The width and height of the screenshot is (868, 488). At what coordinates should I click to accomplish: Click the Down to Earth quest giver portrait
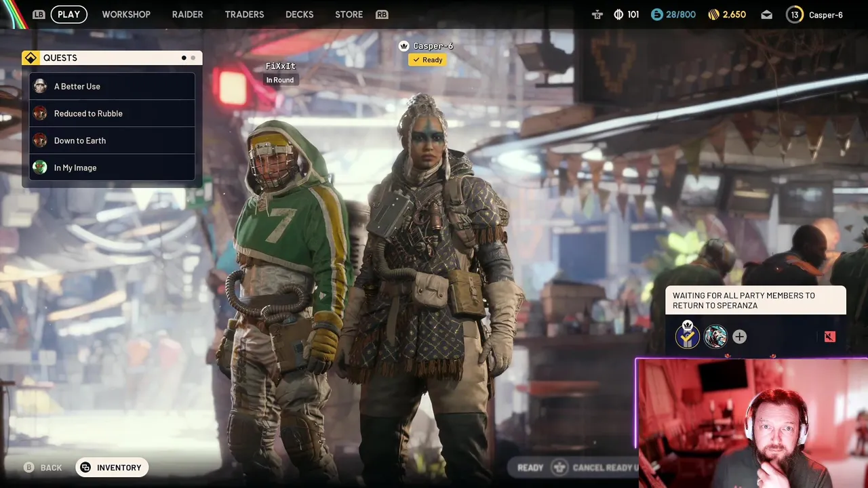coord(40,140)
